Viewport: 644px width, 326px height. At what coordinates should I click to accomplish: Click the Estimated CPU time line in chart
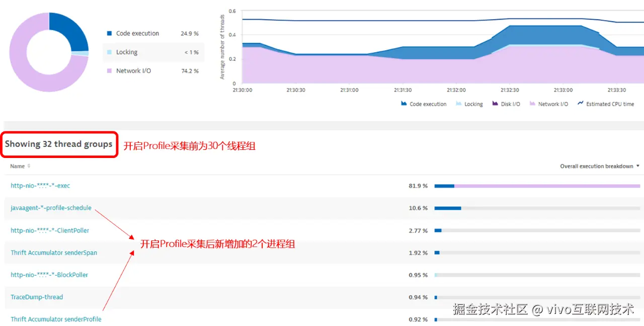(x=443, y=21)
